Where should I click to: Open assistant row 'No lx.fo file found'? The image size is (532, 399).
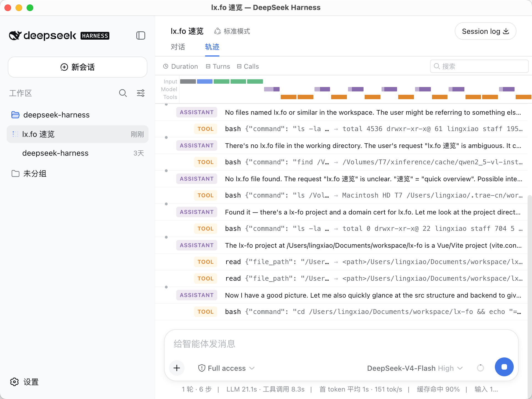click(x=341, y=179)
